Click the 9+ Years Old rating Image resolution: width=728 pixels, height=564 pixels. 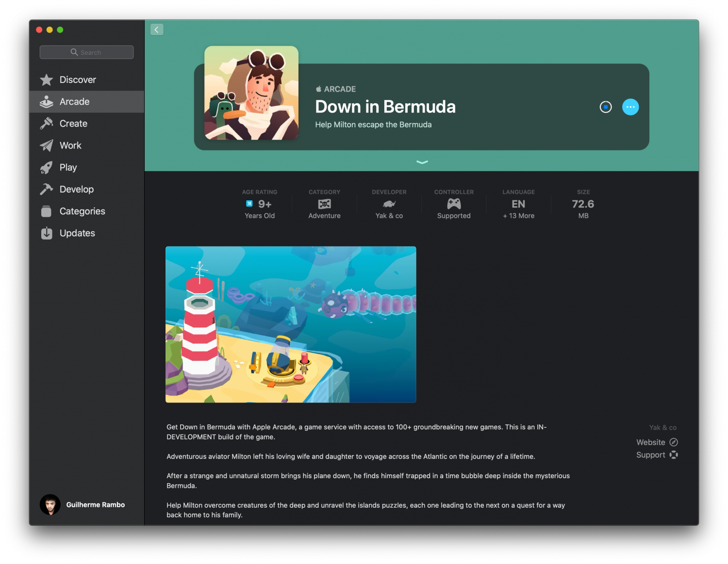[260, 209]
